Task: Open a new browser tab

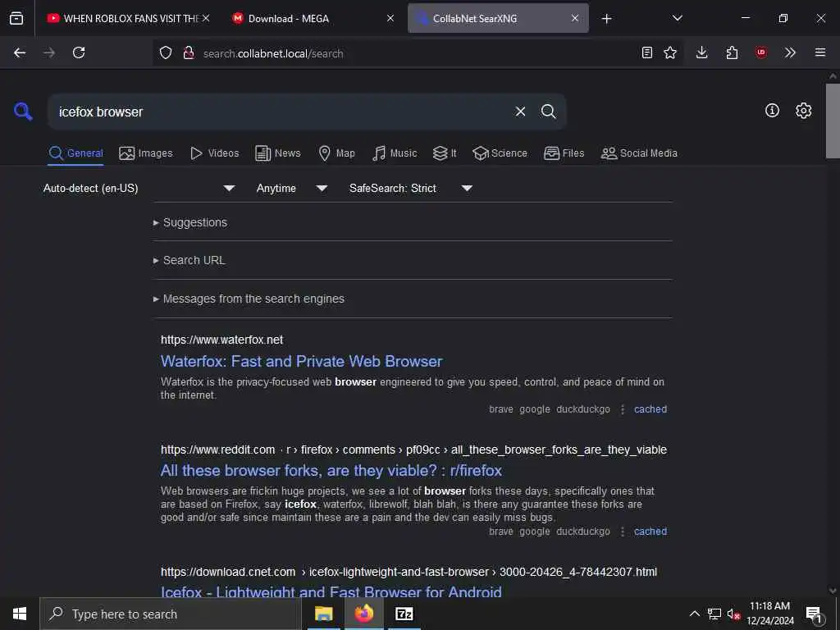Action: click(x=606, y=19)
